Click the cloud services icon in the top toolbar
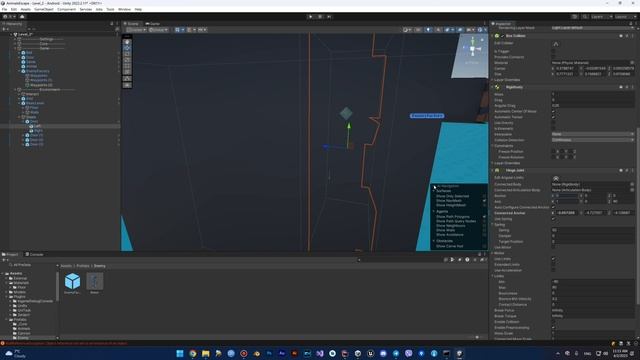640x360 pixels. pos(22,17)
